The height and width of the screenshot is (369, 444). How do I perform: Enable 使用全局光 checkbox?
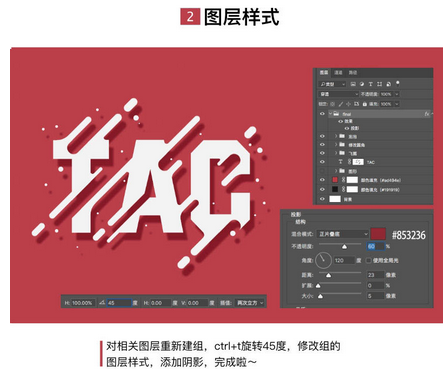[369, 260]
